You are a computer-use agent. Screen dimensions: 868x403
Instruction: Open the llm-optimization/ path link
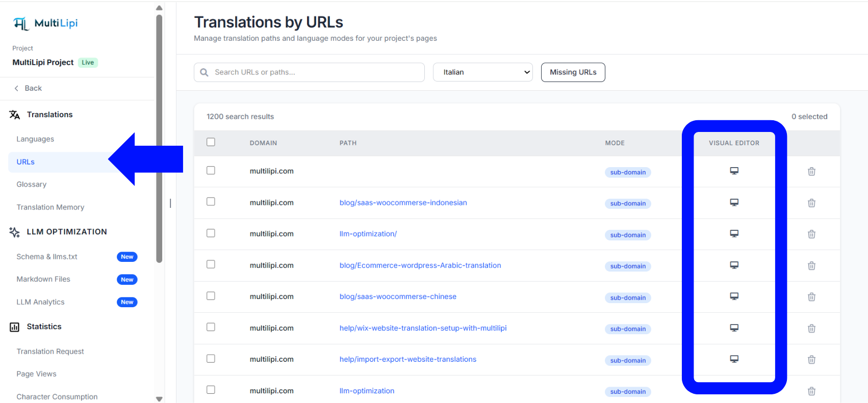pos(368,234)
